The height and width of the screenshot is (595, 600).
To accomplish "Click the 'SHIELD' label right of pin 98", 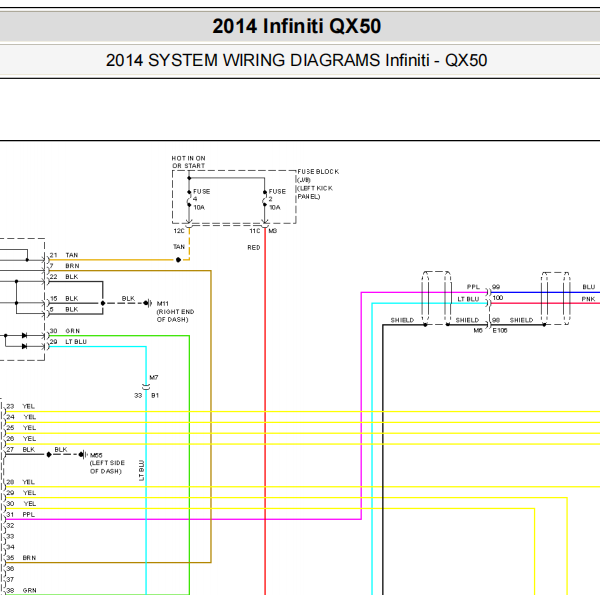I will click(x=522, y=320).
